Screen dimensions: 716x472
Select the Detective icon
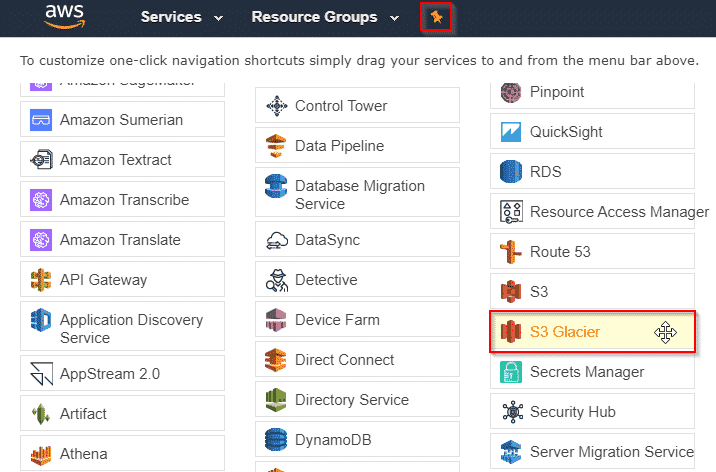[x=277, y=280]
